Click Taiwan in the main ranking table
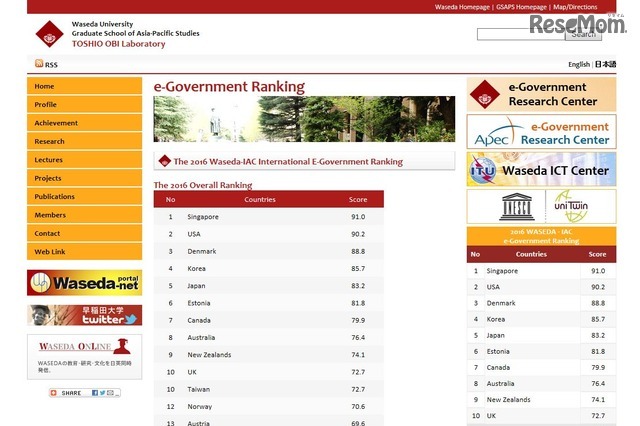The width and height of the screenshot is (640, 426). (198, 389)
